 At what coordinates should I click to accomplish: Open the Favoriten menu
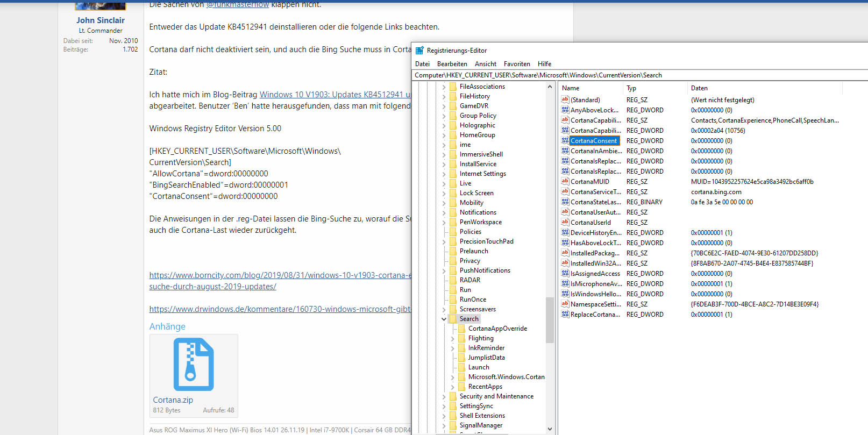517,64
